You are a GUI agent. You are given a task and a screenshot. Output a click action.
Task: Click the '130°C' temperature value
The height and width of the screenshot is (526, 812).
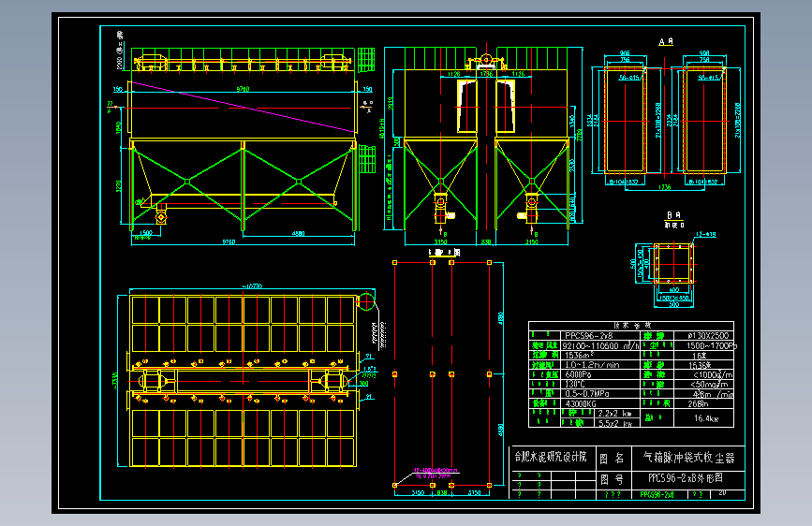[x=575, y=384]
